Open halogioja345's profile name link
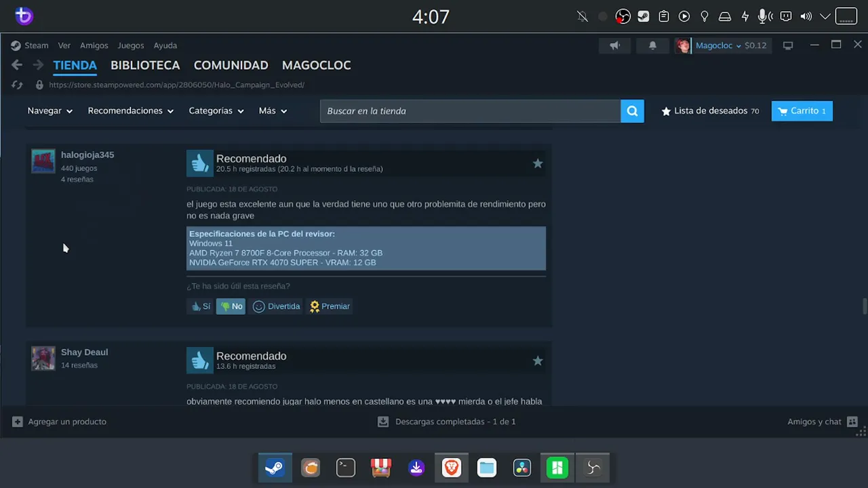Image resolution: width=868 pixels, height=488 pixels. (87, 155)
